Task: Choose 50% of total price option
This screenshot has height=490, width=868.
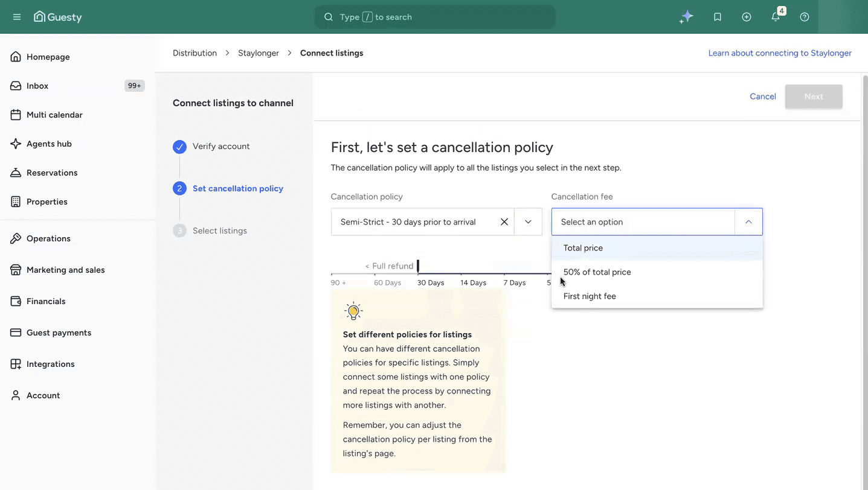Action: tap(657, 272)
